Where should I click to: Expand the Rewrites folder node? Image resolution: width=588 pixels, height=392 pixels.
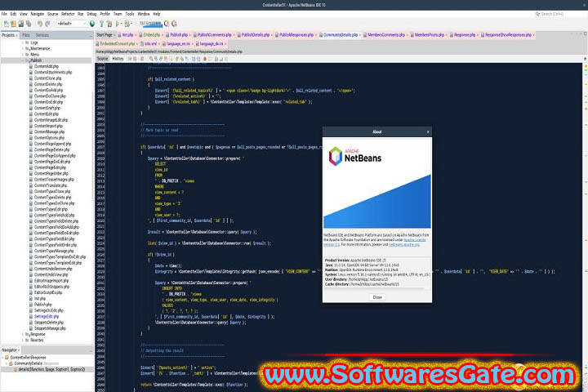click(x=23, y=341)
